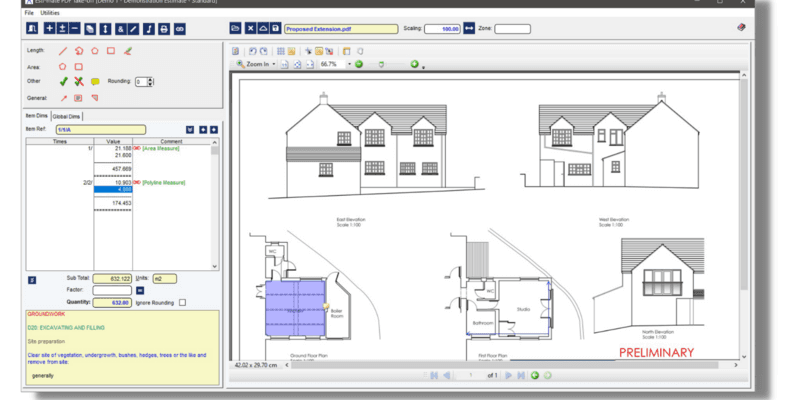800x400 pixels.
Task: Select the Length rectangle perimeter tool
Action: tap(111, 51)
